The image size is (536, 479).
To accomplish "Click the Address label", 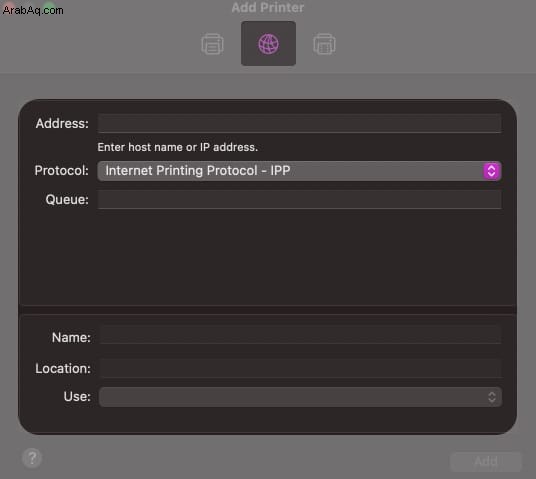I will pyautogui.click(x=62, y=123).
